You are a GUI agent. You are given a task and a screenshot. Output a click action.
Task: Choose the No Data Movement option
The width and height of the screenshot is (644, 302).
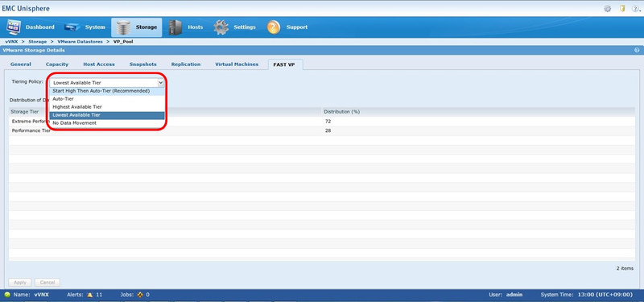107,123
